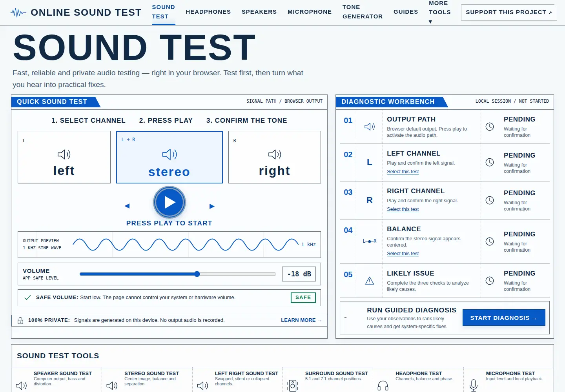Click the pending clock icon for Likely Issue

(x=490, y=281)
